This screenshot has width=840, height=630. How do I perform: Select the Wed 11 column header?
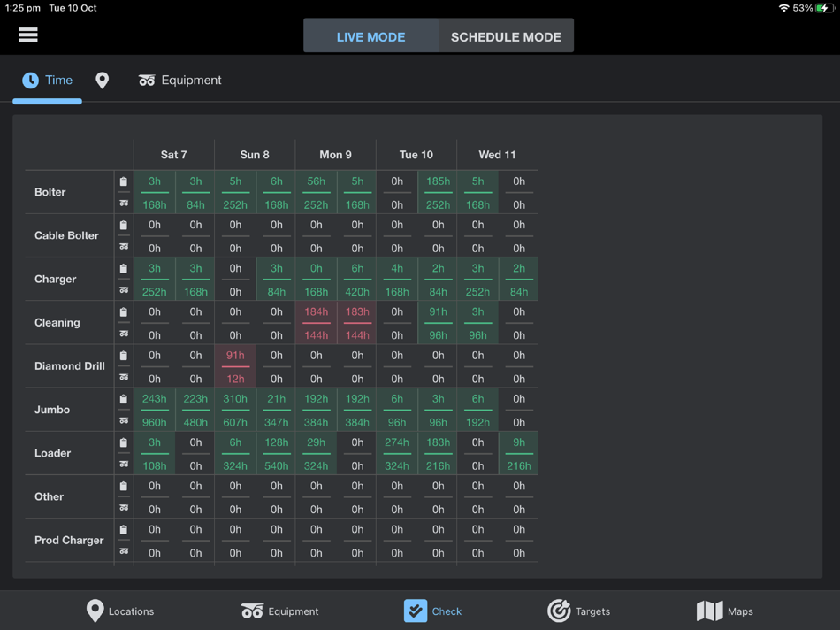coord(497,155)
